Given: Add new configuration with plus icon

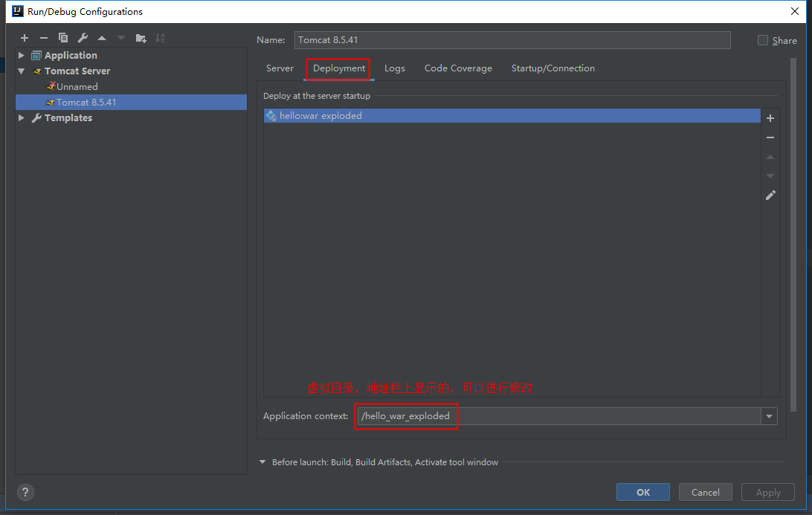Looking at the screenshot, I should pyautogui.click(x=25, y=38).
